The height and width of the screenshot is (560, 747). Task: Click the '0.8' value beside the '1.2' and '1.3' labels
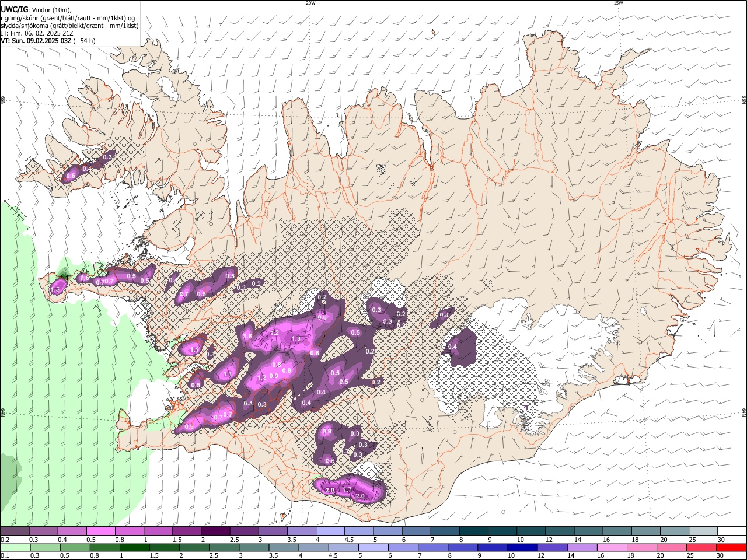tap(247, 337)
